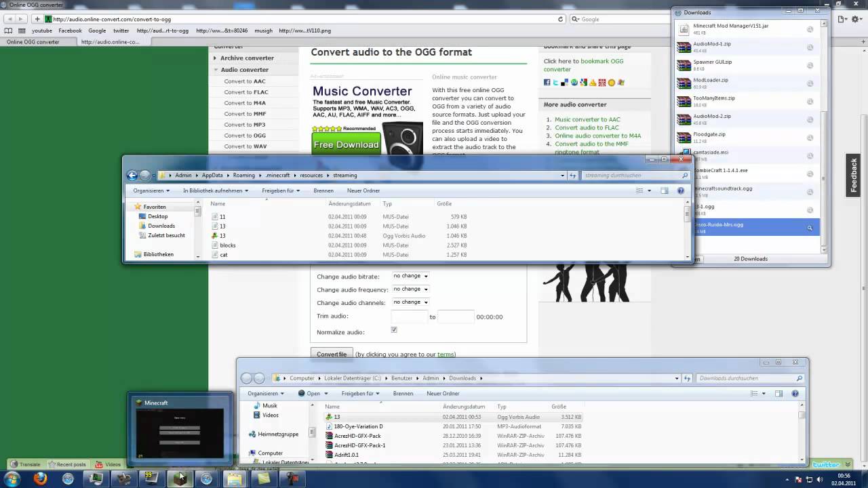Image resolution: width=868 pixels, height=488 pixels.
Task: Open the Top Sites grid icon in bookmarks bar
Action: [22, 30]
